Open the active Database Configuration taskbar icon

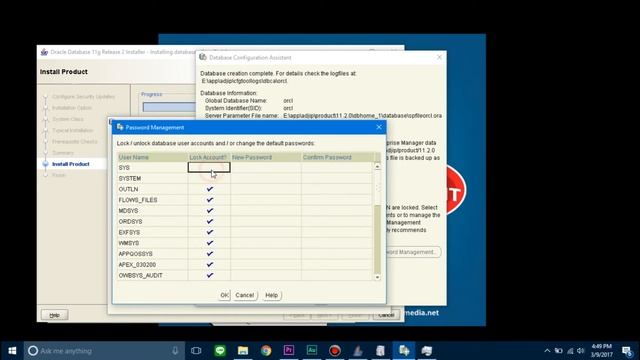tap(404, 351)
